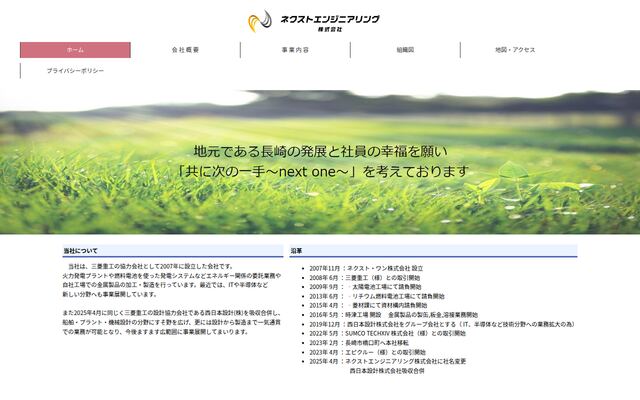Click the 2023年4月 エピクルー entry

(367, 352)
